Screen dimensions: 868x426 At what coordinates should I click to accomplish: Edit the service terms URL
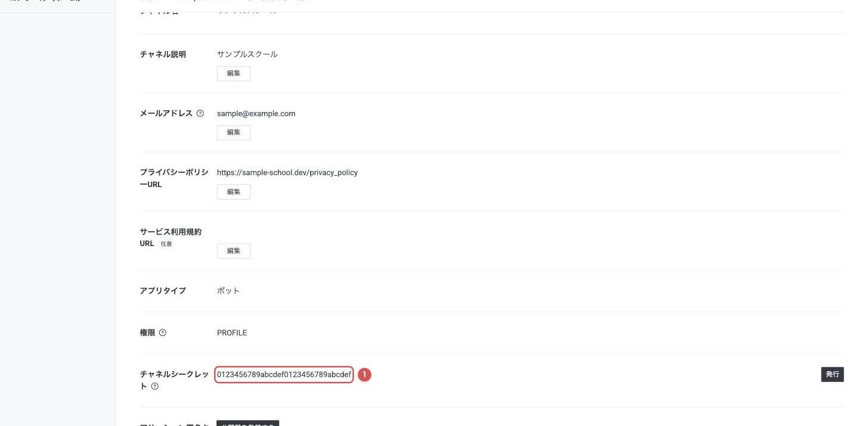tap(233, 251)
